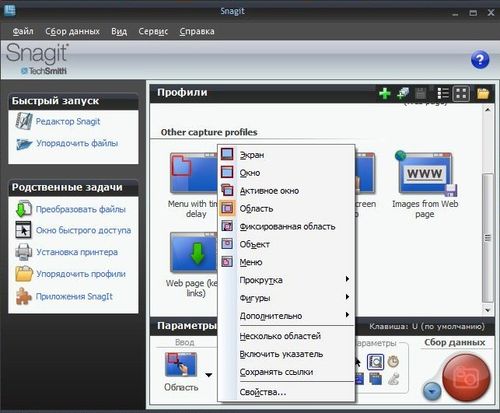The height and width of the screenshot is (413, 500).
Task: Open Установка принтера link
Action: click(77, 252)
